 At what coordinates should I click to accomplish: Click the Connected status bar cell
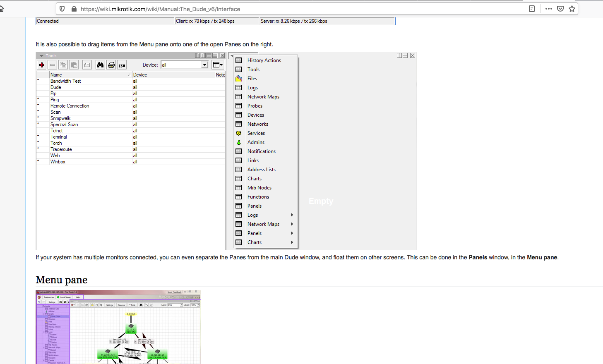(106, 21)
